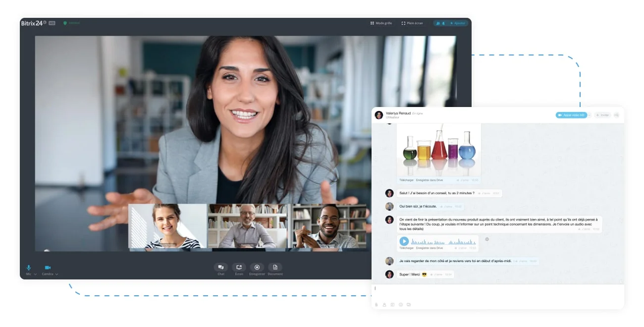The image size is (644, 327).
Task: Start an Appel vidéo HD from chat
Action: click(x=571, y=115)
